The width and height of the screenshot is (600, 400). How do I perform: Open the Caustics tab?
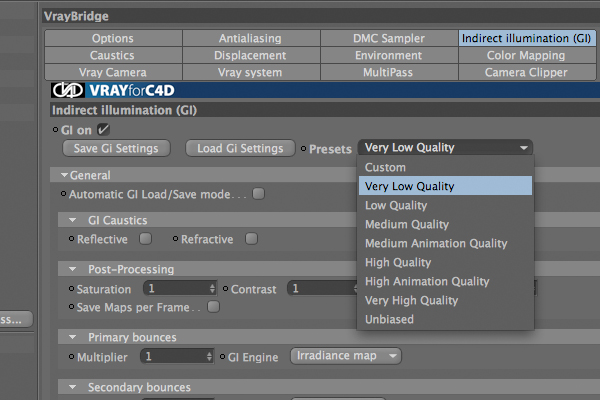[x=113, y=55]
